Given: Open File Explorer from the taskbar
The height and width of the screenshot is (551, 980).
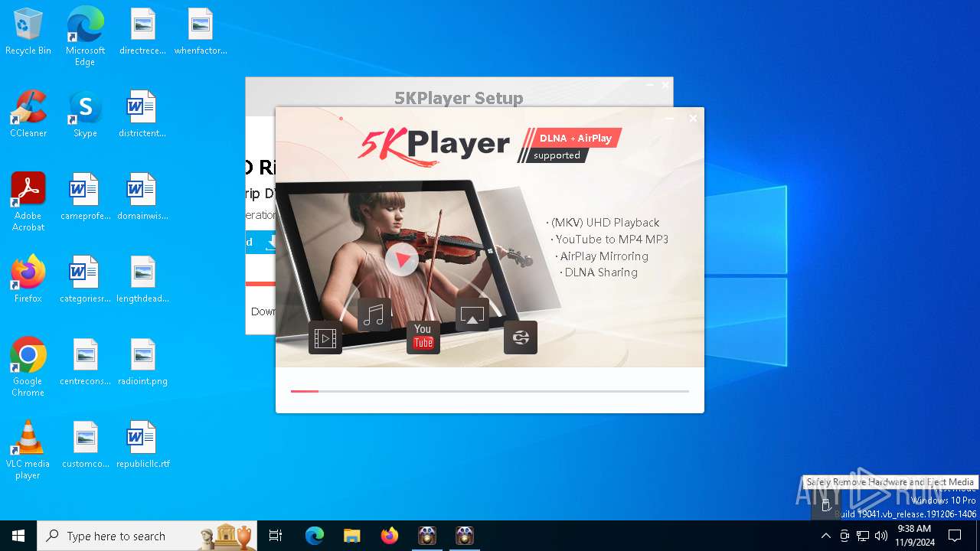Looking at the screenshot, I should tap(351, 536).
